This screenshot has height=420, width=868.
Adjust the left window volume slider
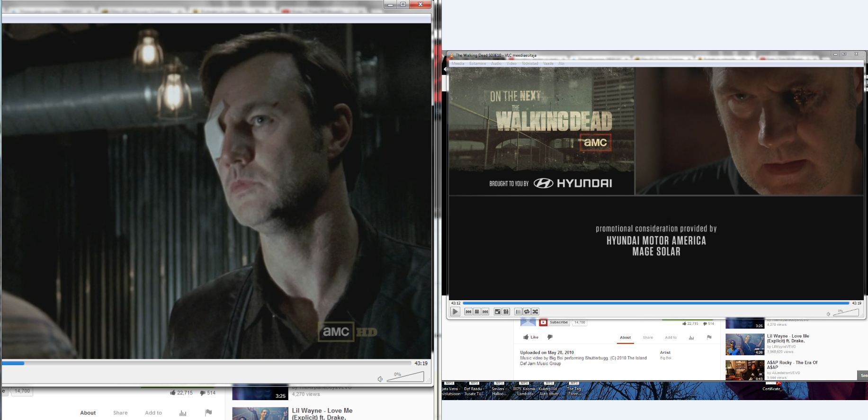click(405, 376)
